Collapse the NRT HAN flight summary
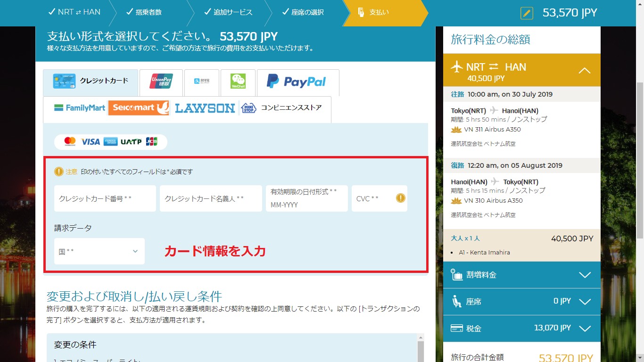The width and height of the screenshot is (644, 362). point(584,71)
